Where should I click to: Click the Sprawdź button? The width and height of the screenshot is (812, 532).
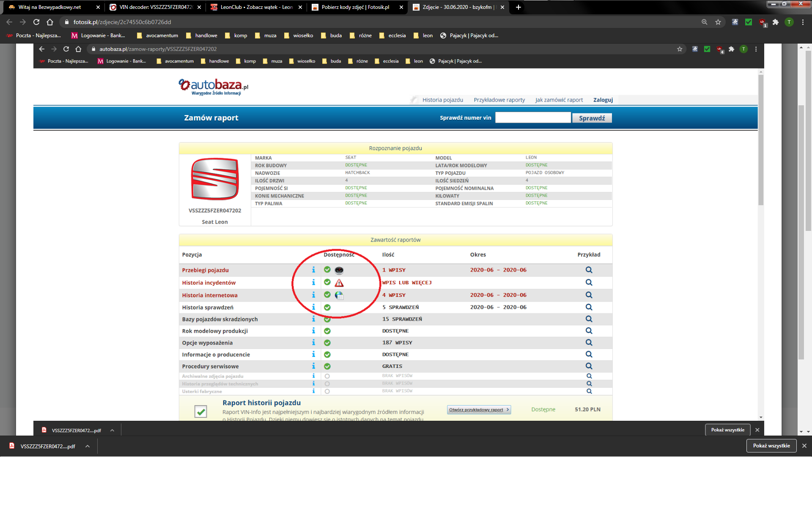592,118
